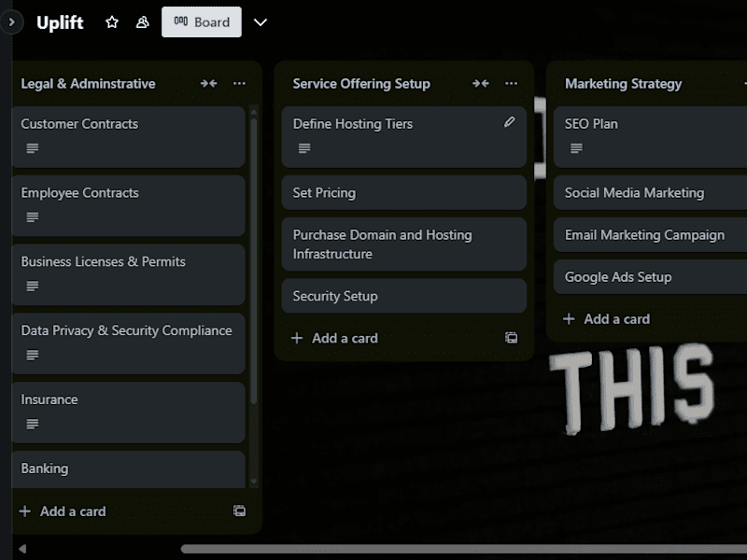Screen dimensions: 747x560
Task: Create card from template in Legal list
Action: click(239, 511)
